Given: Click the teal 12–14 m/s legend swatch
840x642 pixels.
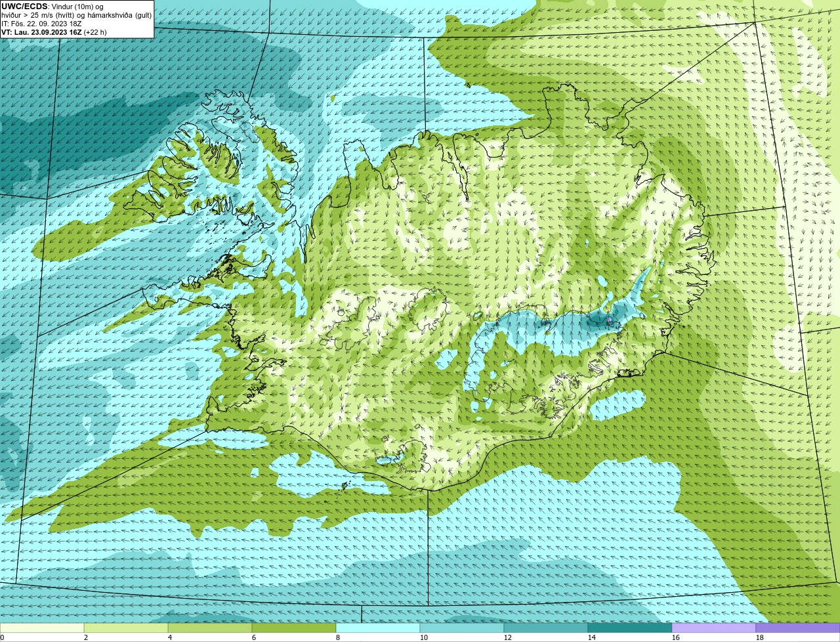Looking at the screenshot, I should (x=546, y=628).
